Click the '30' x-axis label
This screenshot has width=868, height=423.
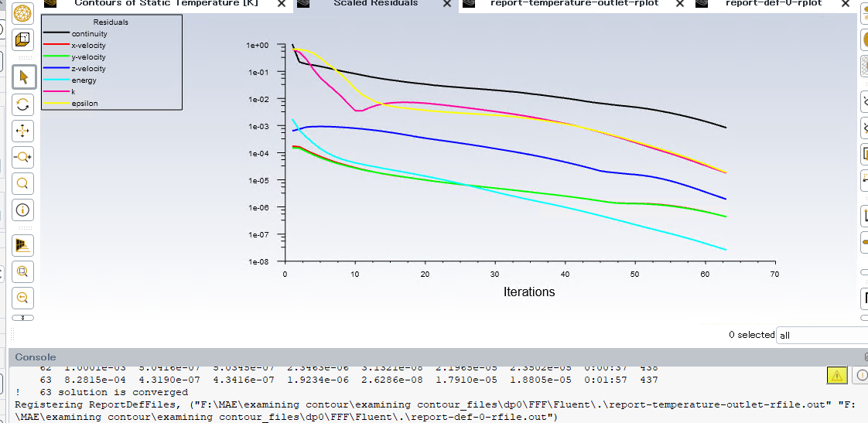tap(494, 274)
